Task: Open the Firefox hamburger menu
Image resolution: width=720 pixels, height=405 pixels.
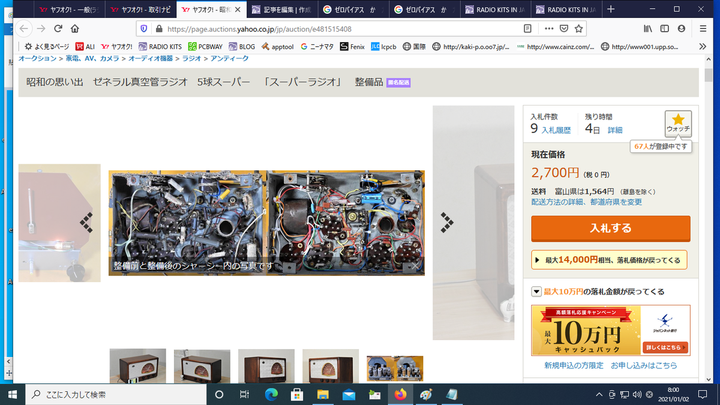Action: pos(708,29)
